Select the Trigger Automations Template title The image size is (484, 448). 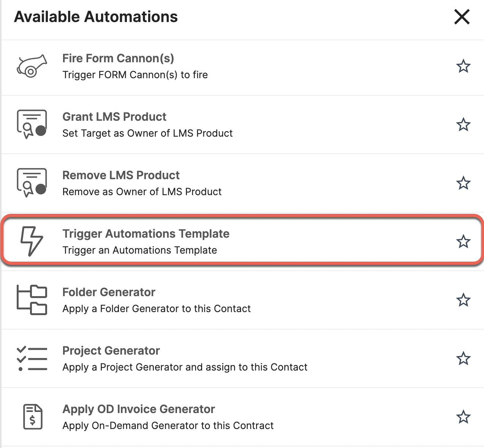click(146, 233)
